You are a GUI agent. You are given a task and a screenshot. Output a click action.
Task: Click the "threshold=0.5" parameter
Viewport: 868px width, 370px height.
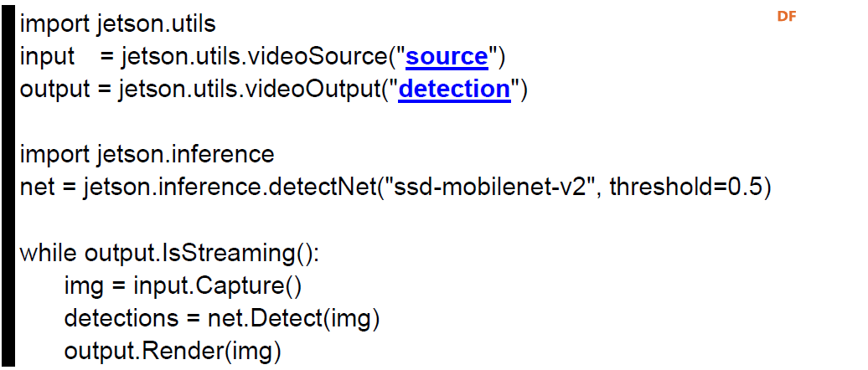point(685,188)
